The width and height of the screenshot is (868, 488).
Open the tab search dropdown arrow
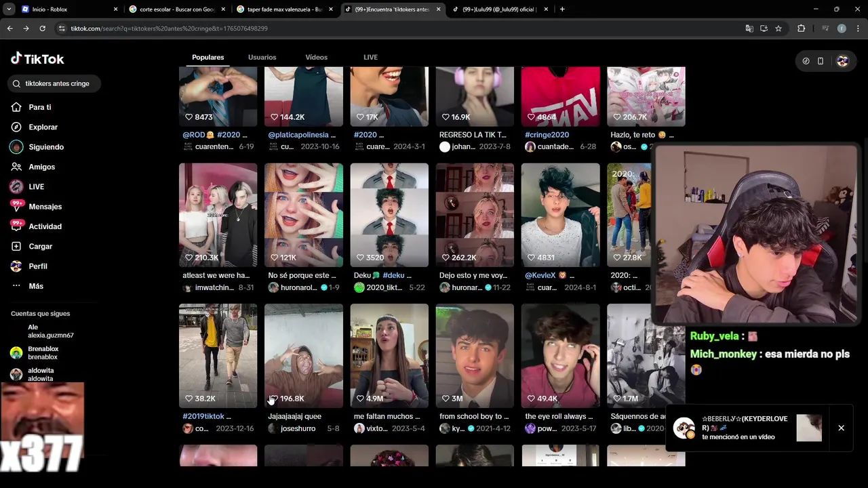9,9
